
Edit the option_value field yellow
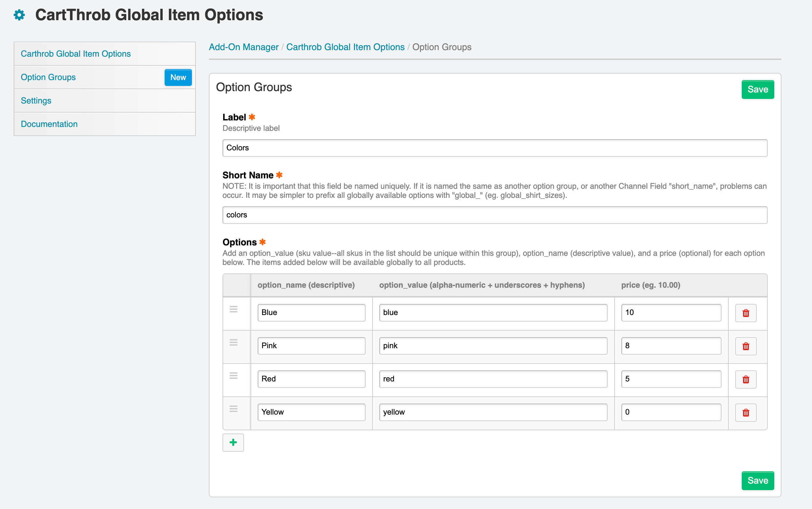[x=493, y=412]
